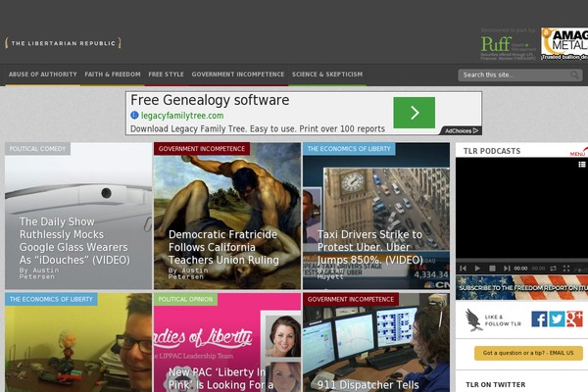Toggle fullscreen in the podcast player
The image size is (588, 392).
[566, 269]
